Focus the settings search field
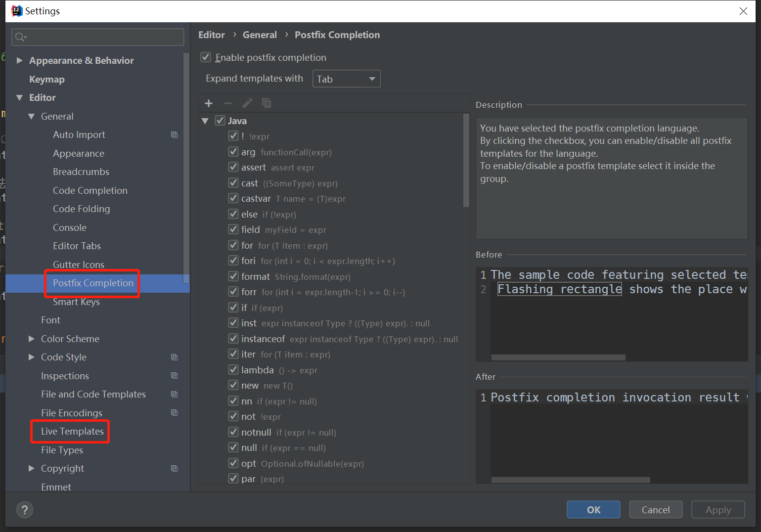The image size is (761, 532). pyautogui.click(x=97, y=37)
